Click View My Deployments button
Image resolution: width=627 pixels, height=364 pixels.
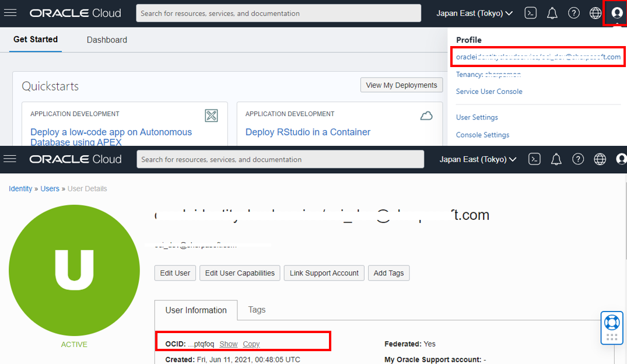[x=401, y=85]
